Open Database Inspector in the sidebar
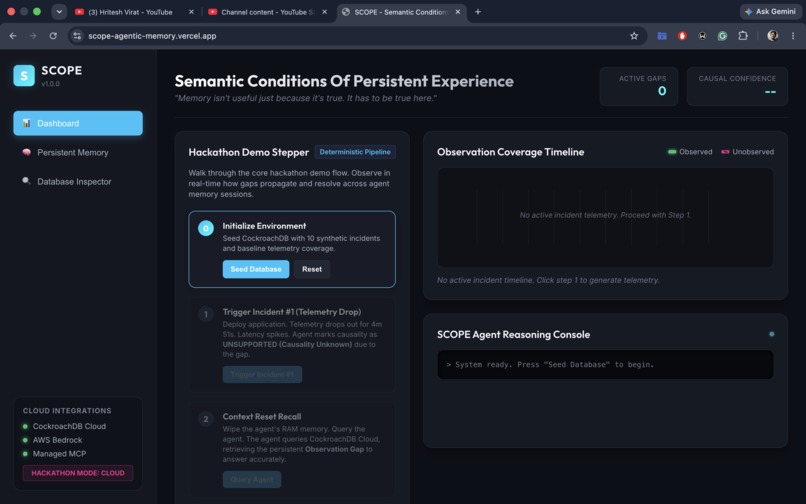The width and height of the screenshot is (806, 504). [78, 182]
